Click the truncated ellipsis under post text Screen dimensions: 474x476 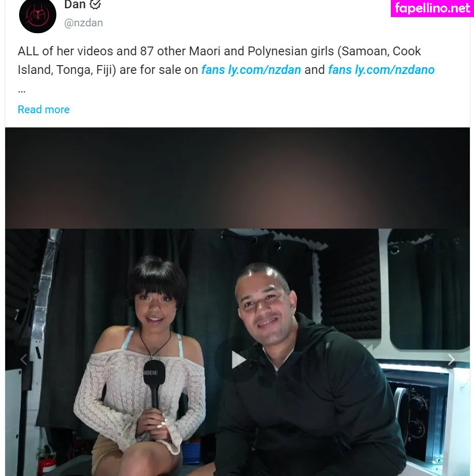[22, 91]
